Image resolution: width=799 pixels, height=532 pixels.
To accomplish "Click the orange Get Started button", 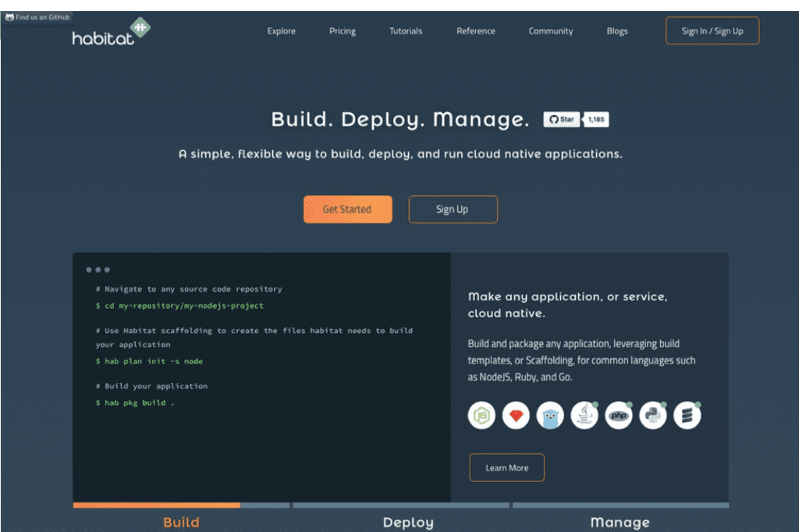I will [x=347, y=209].
